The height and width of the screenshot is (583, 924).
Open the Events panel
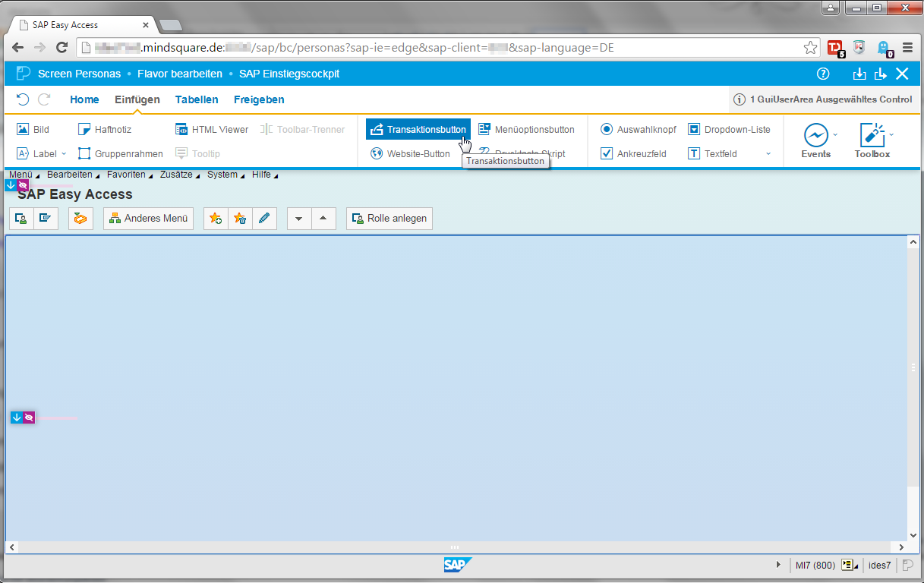[x=816, y=141]
